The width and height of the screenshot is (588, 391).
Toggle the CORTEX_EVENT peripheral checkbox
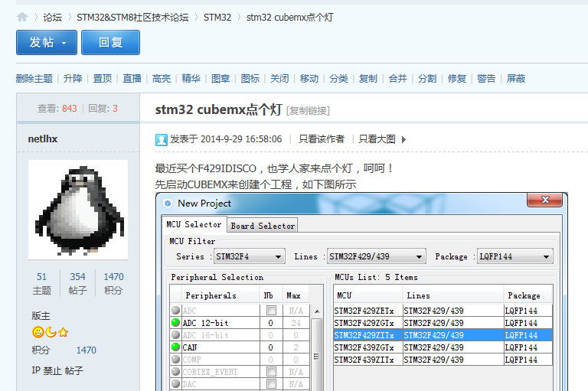(x=271, y=372)
